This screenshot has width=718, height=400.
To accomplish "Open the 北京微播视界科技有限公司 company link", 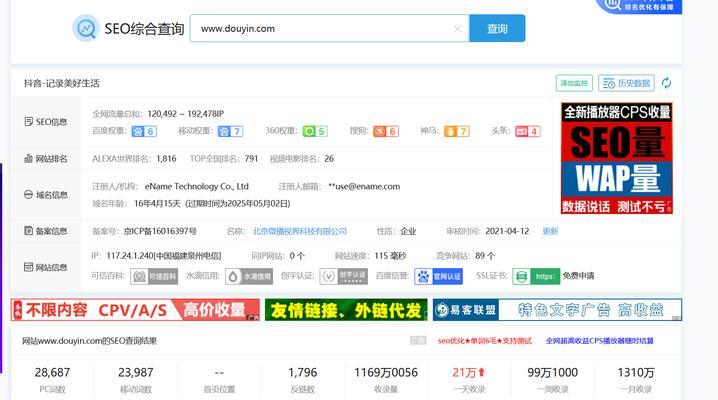I will pyautogui.click(x=300, y=231).
